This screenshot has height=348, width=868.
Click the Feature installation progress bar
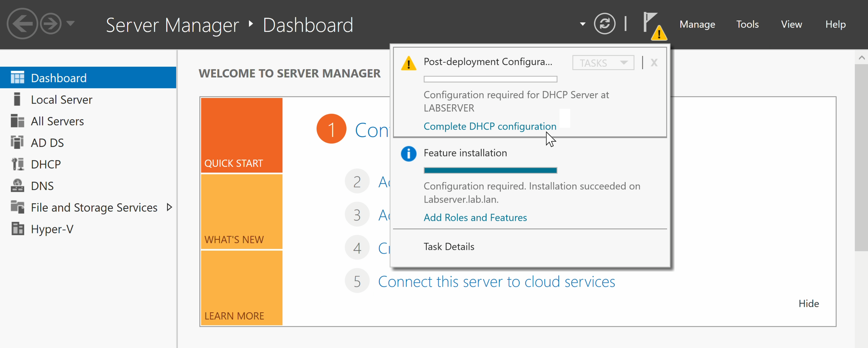point(490,170)
